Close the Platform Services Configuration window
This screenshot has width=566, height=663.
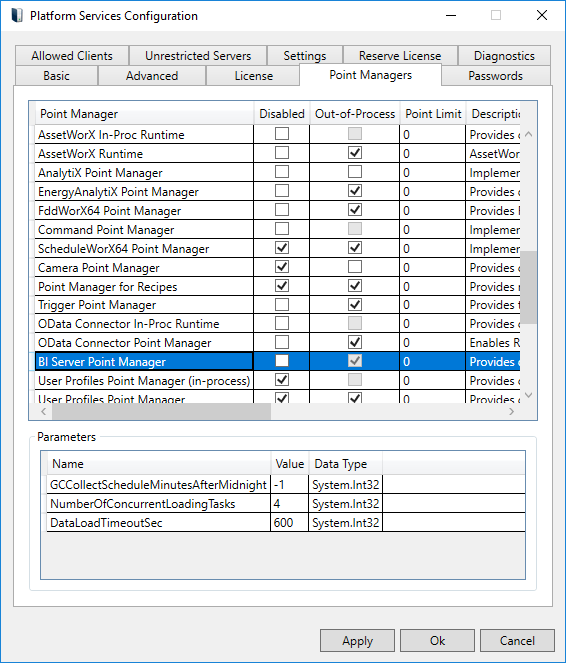[541, 16]
